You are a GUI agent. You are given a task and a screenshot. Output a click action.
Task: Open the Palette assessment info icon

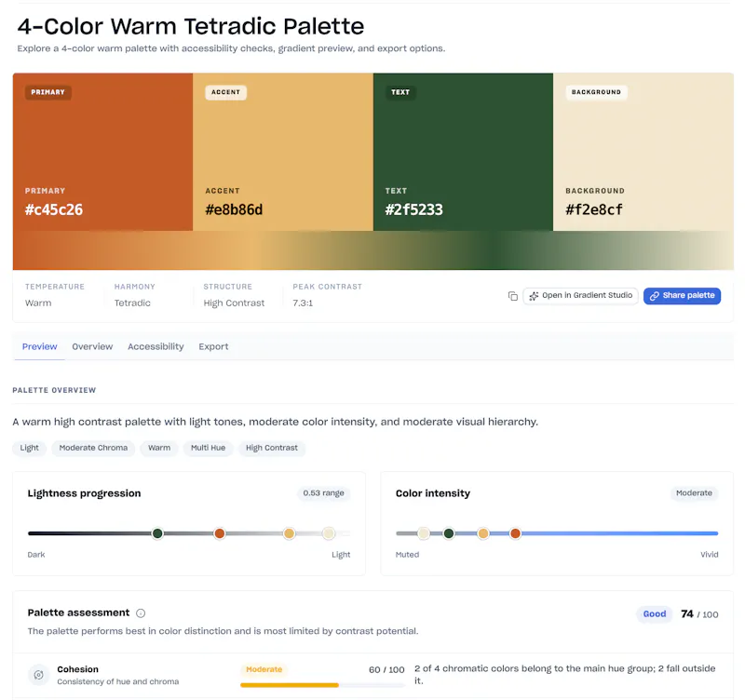coord(141,613)
